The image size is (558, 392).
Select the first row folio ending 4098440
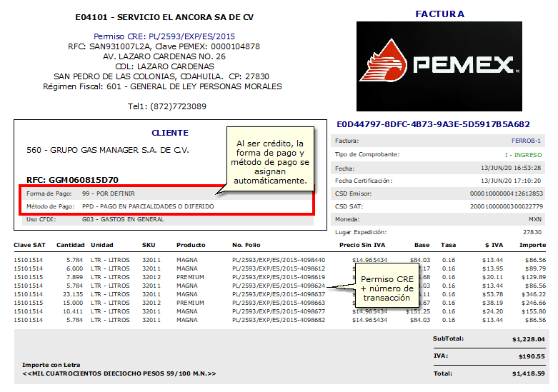[278, 260]
